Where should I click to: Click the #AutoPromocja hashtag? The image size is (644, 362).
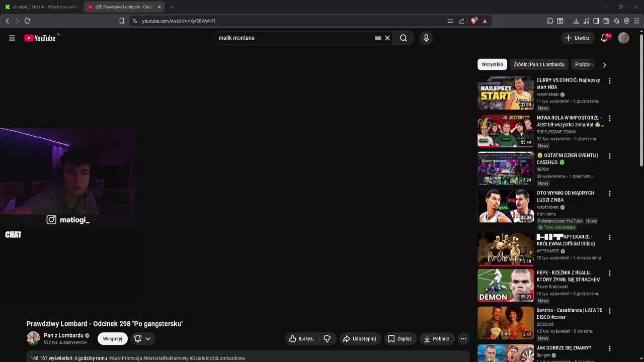point(126,358)
